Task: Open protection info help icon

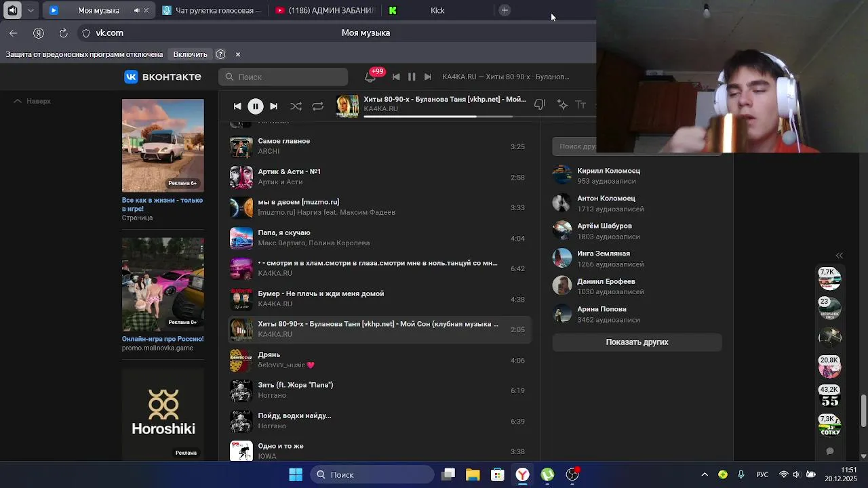Action: [x=220, y=54]
